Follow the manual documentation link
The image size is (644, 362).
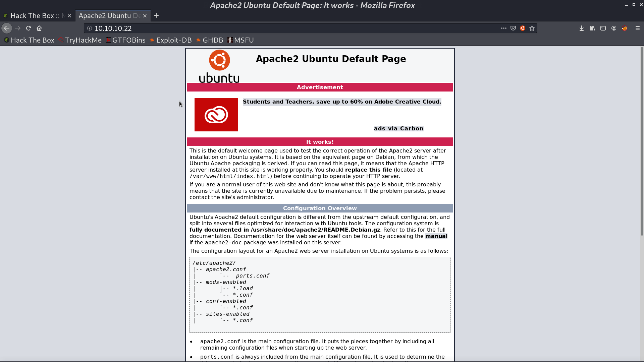tap(436, 236)
